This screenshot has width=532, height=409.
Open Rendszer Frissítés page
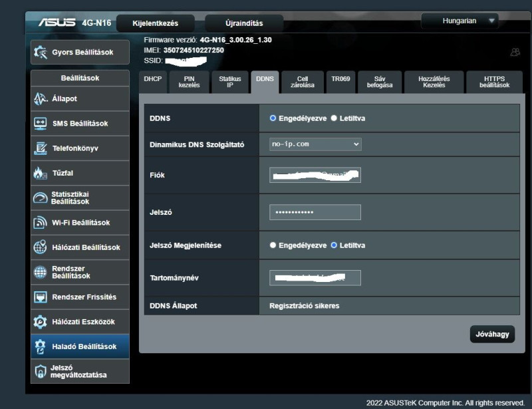point(80,297)
